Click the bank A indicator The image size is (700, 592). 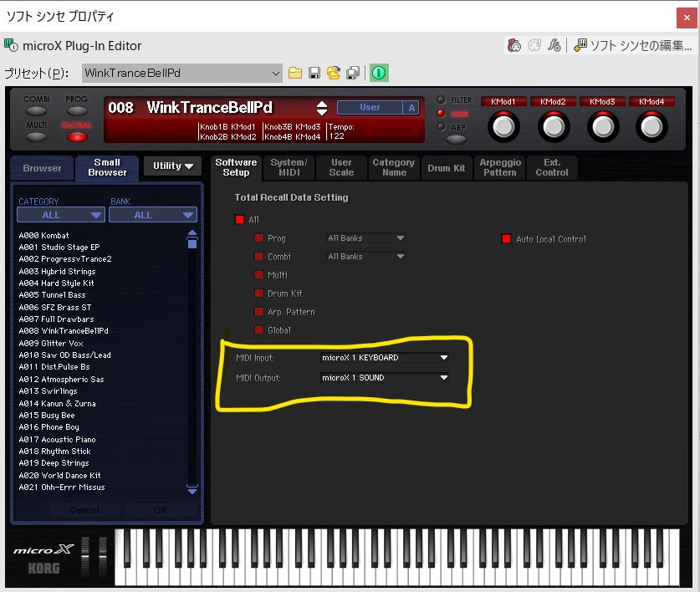pos(411,108)
